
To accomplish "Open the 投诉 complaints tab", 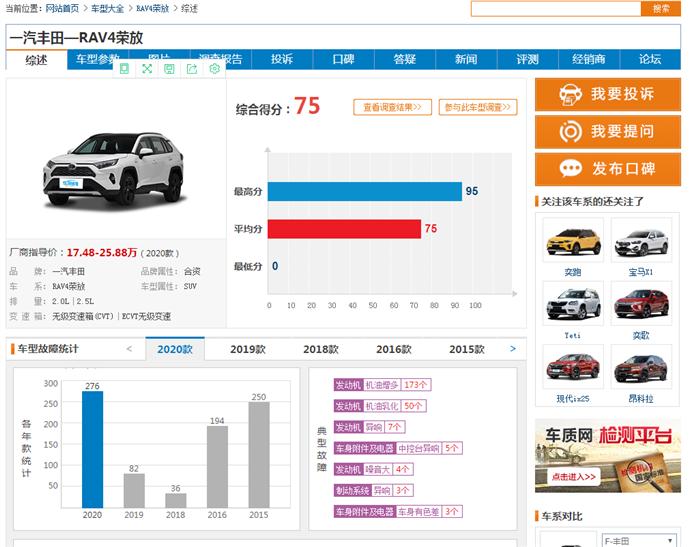I will [x=282, y=59].
